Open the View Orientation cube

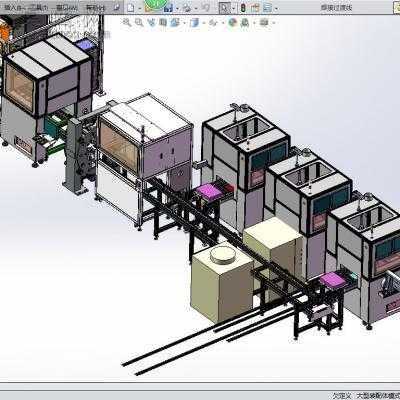click(x=175, y=22)
